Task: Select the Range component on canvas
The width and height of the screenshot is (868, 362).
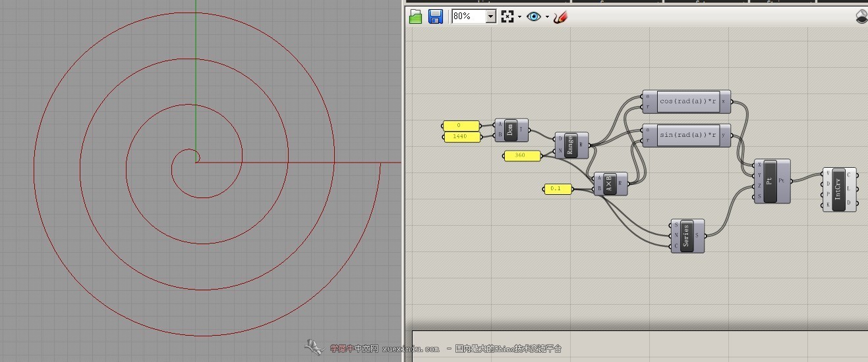Action: coord(571,145)
